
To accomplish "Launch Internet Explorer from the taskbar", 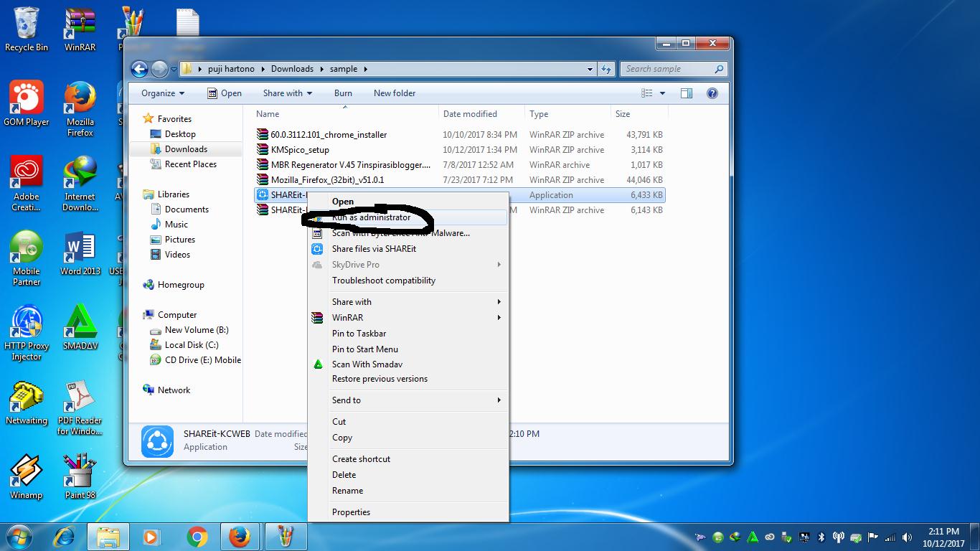I will pyautogui.click(x=65, y=536).
